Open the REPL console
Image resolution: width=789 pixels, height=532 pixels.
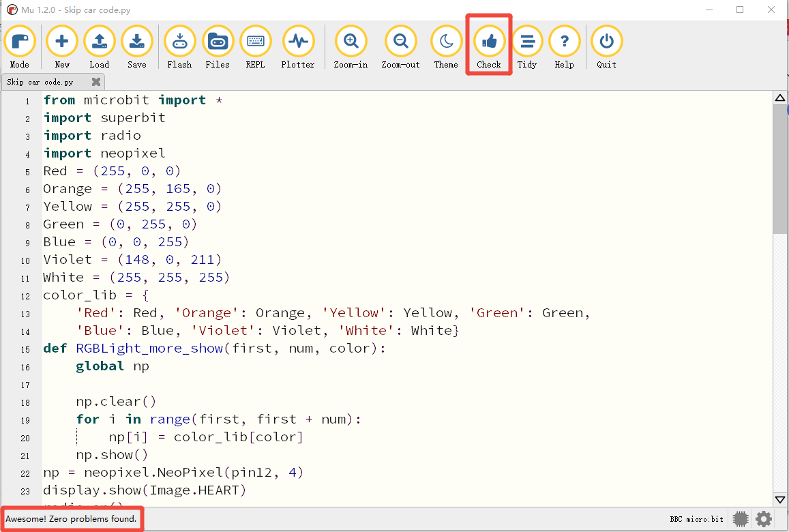pos(255,47)
